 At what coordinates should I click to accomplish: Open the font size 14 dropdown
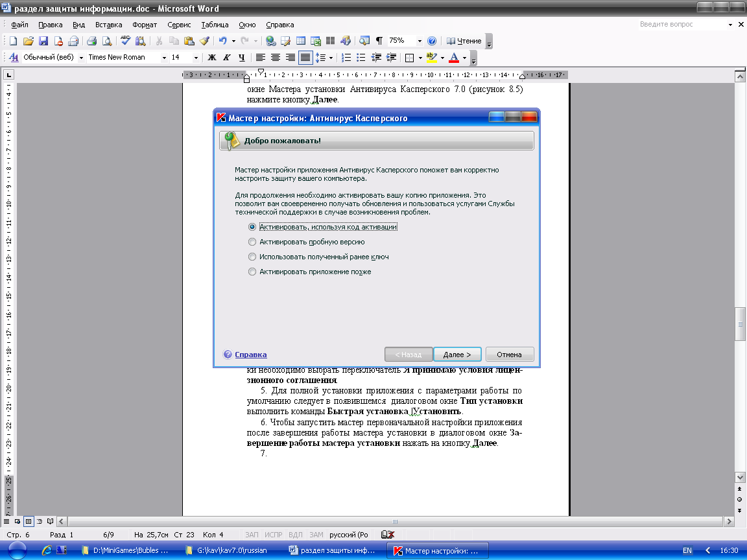(x=196, y=58)
